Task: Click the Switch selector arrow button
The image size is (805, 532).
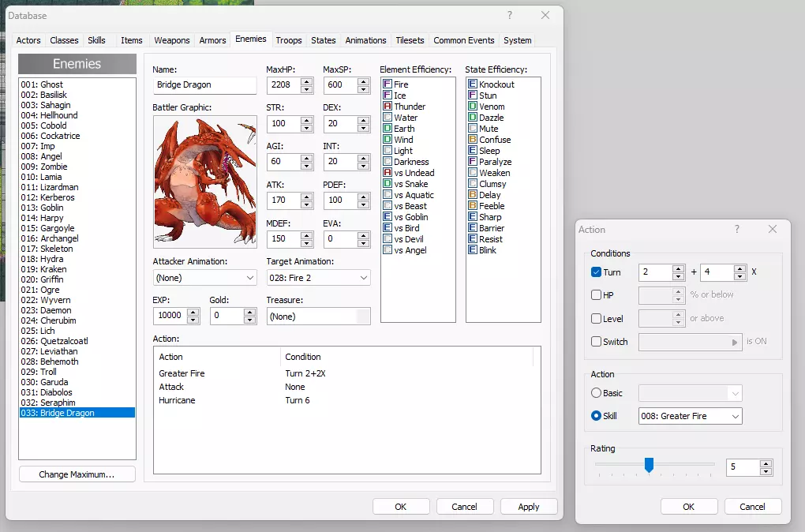Action: click(736, 342)
